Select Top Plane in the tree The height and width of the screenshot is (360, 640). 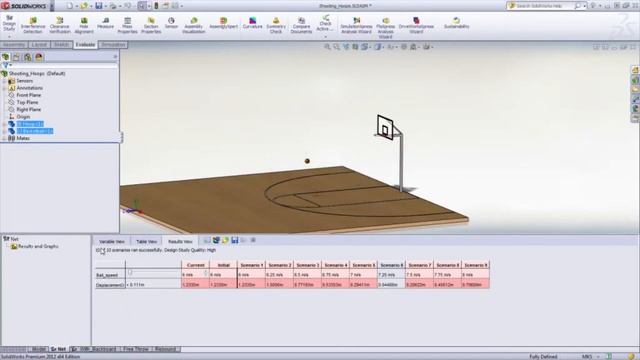coord(27,102)
